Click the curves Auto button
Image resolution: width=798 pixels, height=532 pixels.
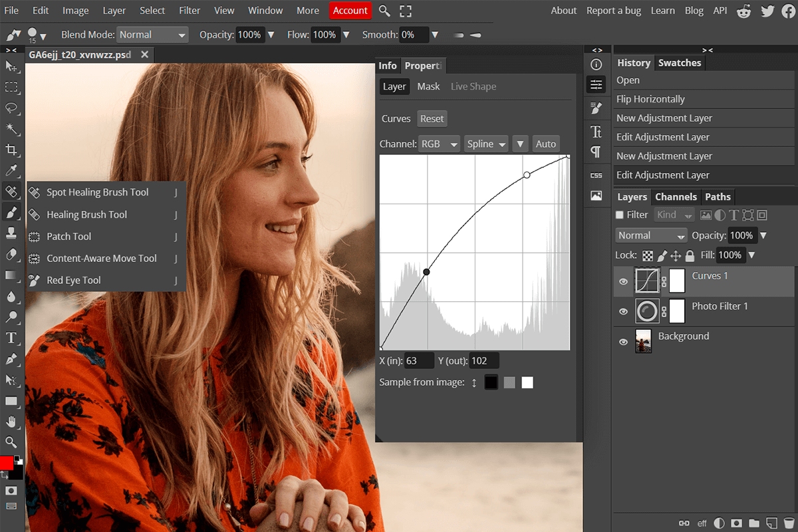pyautogui.click(x=545, y=144)
